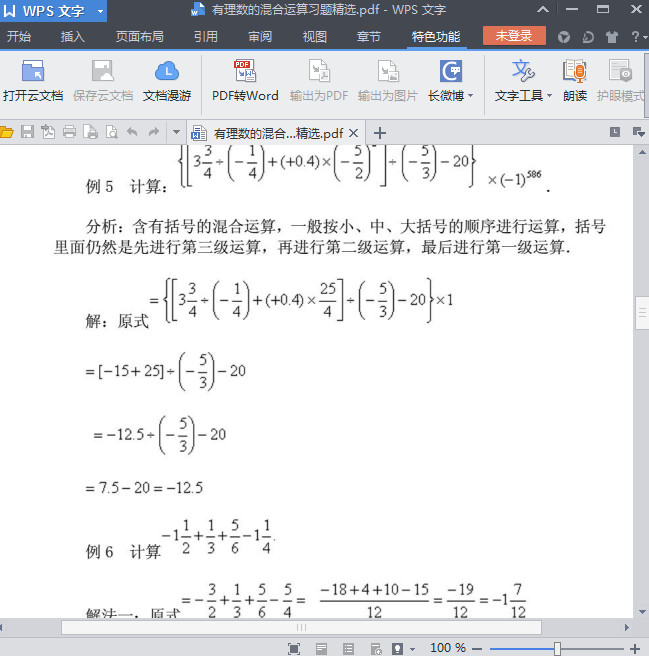The height and width of the screenshot is (656, 649).
Task: Save the document with floppy disk icon
Action: 27,132
